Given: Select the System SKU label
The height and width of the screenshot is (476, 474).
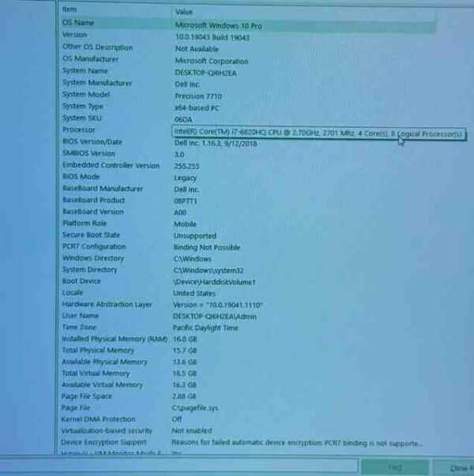Looking at the screenshot, I should (81, 118).
